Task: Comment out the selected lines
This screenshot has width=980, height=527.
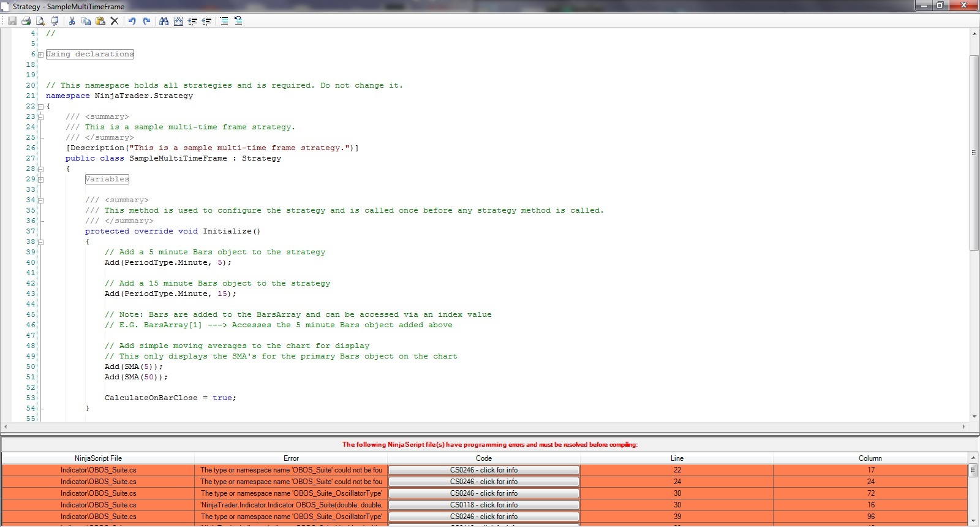Action: coord(224,21)
